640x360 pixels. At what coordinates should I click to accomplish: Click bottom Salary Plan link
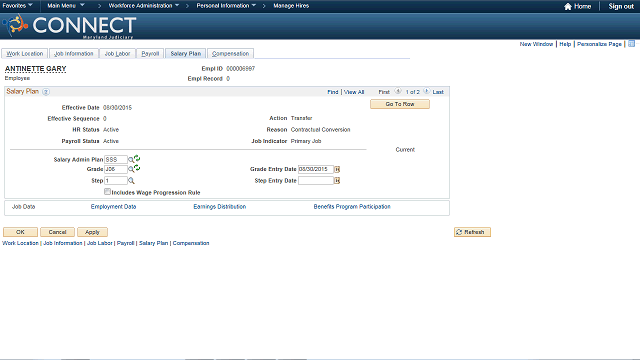[x=153, y=243]
